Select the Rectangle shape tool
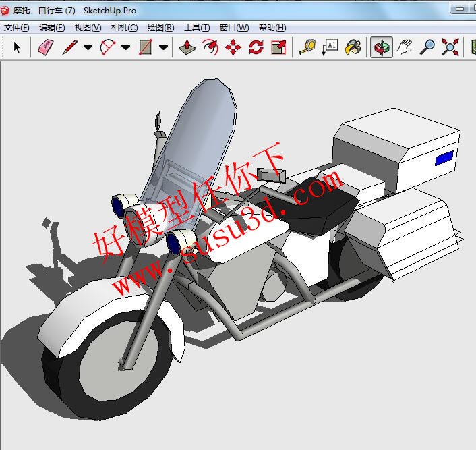Image resolution: width=476 pixels, height=450 pixels. tap(146, 47)
